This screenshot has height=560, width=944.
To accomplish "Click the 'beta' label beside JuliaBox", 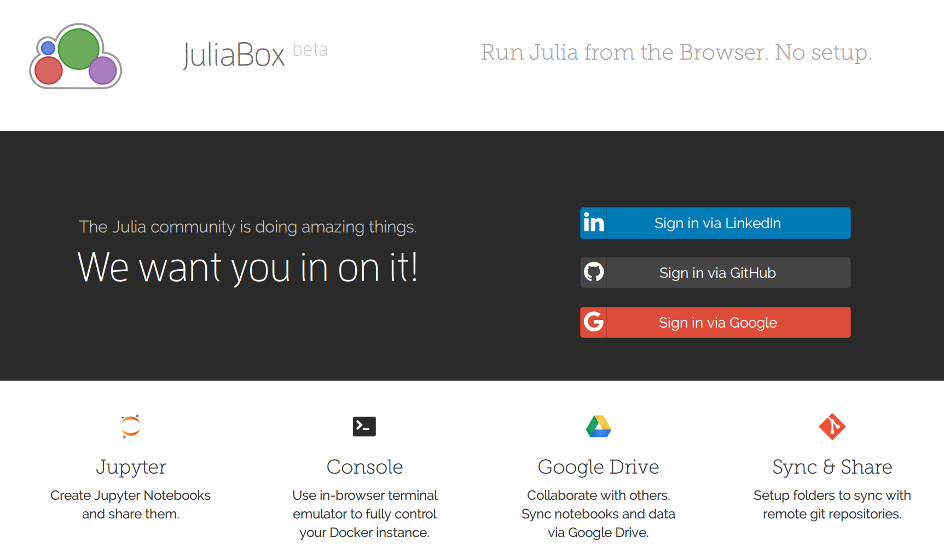I will 310,50.
